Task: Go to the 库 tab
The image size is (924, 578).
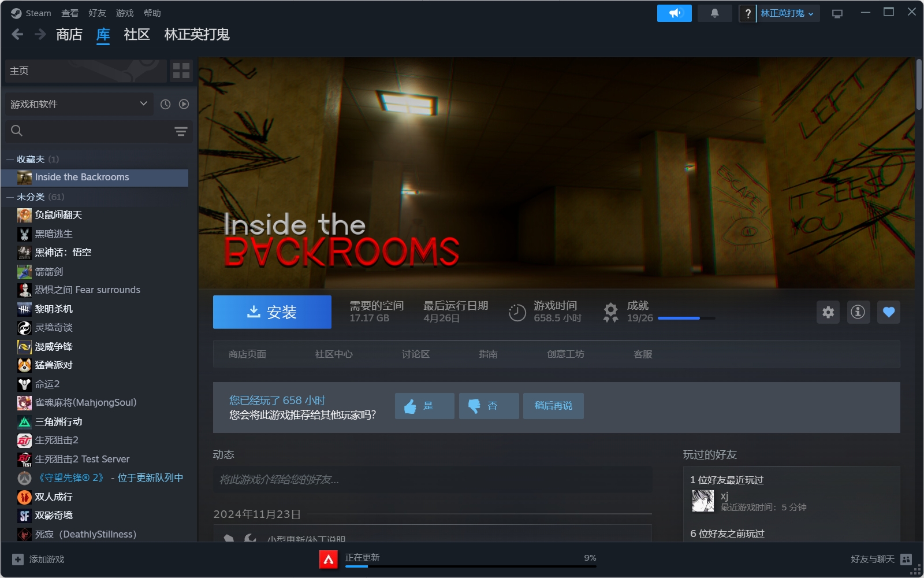Action: click(x=103, y=35)
